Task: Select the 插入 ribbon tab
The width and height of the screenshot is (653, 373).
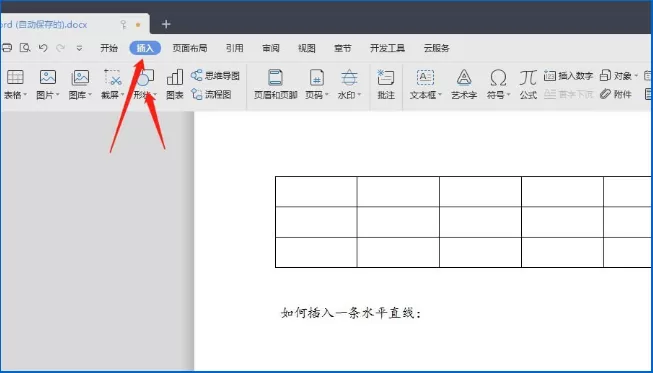Action: [x=145, y=48]
